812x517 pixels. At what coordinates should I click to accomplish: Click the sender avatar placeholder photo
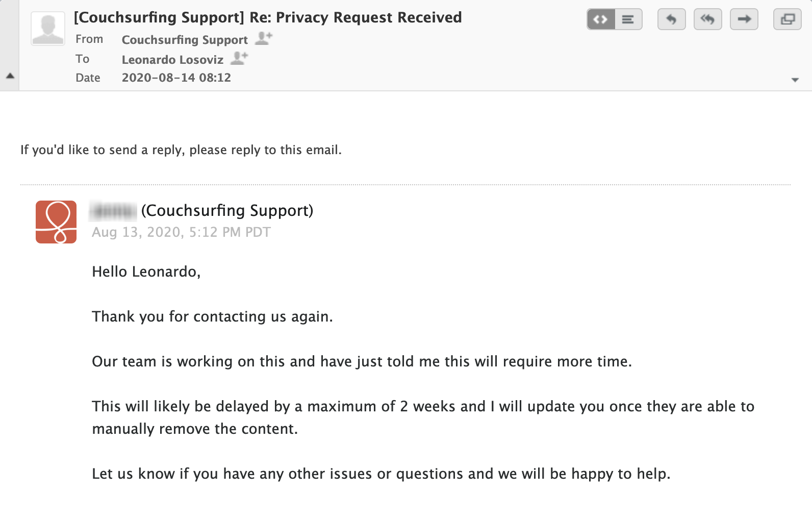point(48,29)
